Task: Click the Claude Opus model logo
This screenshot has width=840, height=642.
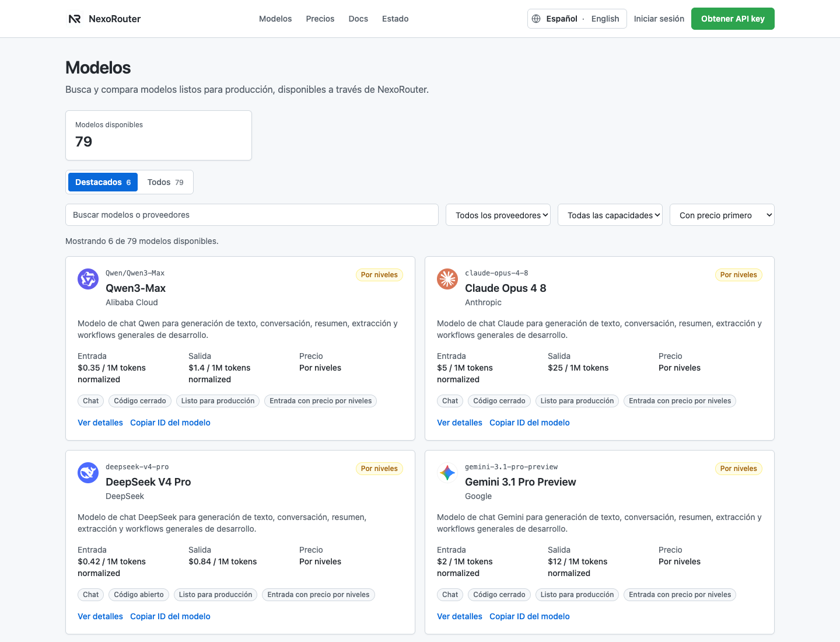Action: coord(447,279)
